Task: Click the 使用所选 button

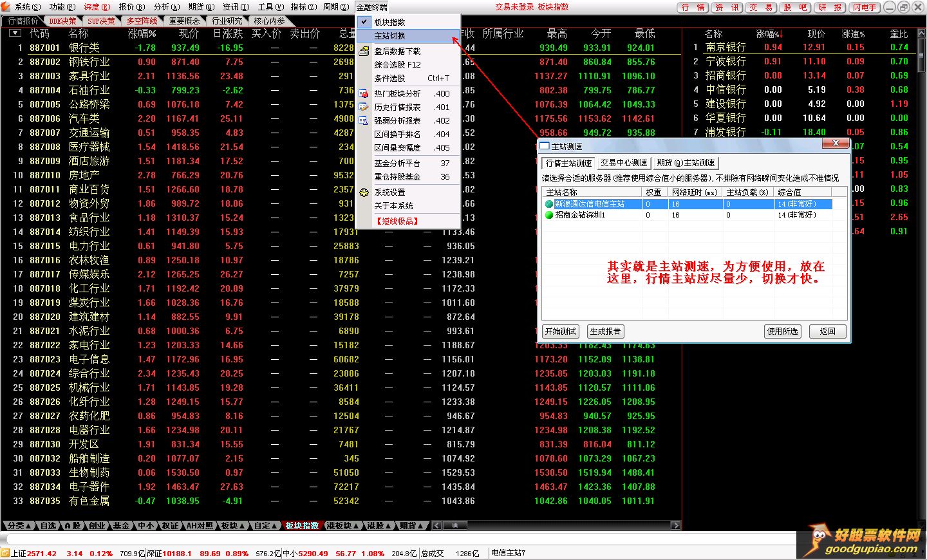Action: point(782,331)
